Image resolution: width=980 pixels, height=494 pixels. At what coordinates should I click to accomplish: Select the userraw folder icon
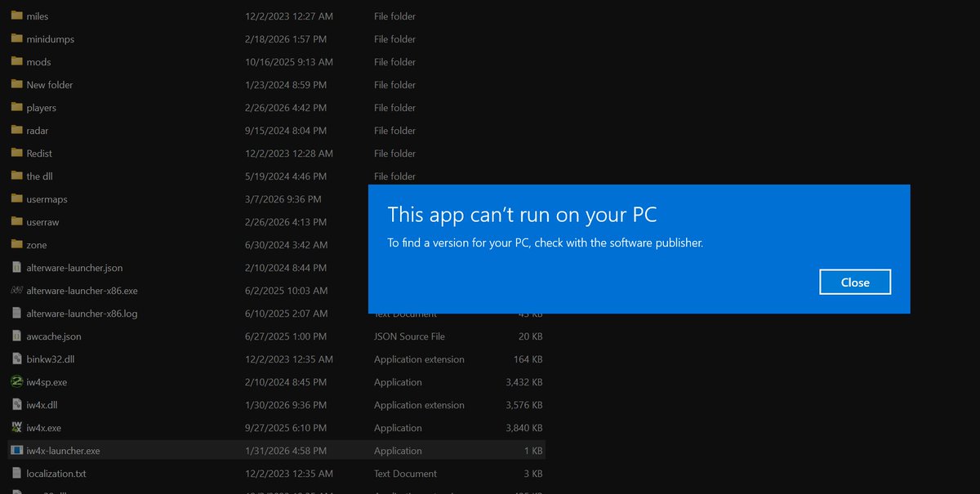pyautogui.click(x=16, y=221)
